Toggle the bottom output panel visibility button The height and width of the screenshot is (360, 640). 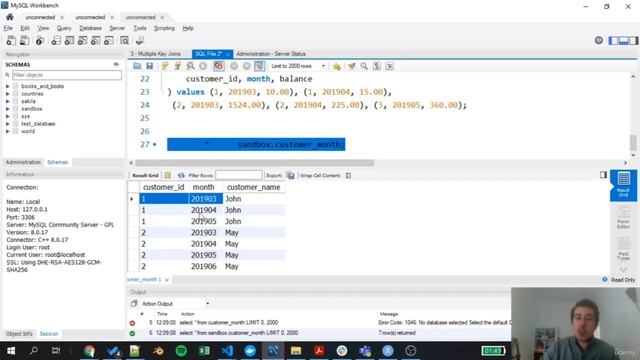tap(623, 40)
